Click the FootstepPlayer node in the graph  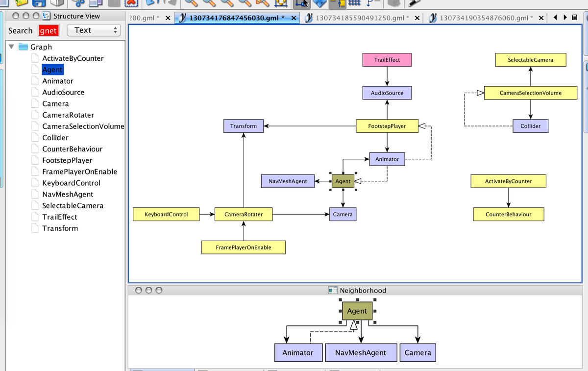coord(387,126)
